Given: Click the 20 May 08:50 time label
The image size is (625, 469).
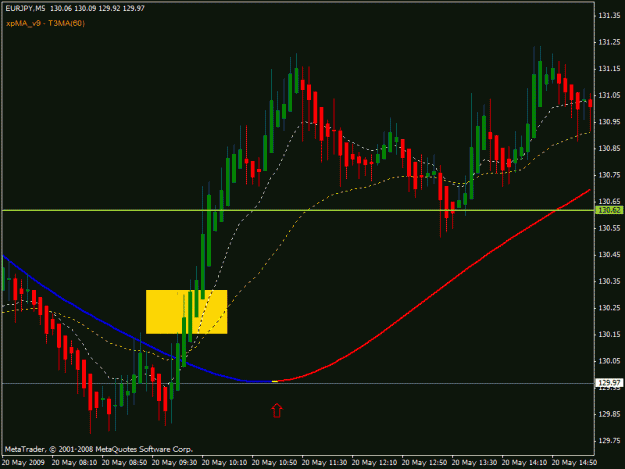Looking at the screenshot, I should 124,463.
